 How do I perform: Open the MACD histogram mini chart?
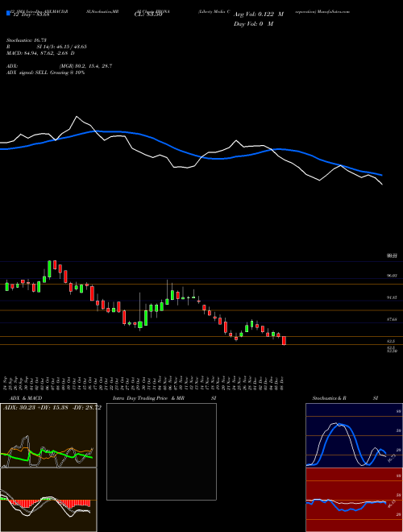click(x=48, y=500)
